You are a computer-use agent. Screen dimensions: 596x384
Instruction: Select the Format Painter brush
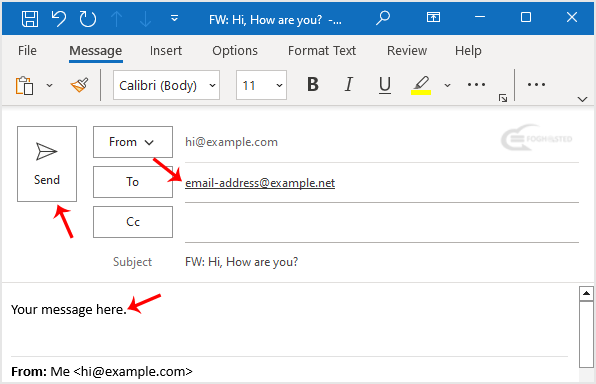[79, 85]
